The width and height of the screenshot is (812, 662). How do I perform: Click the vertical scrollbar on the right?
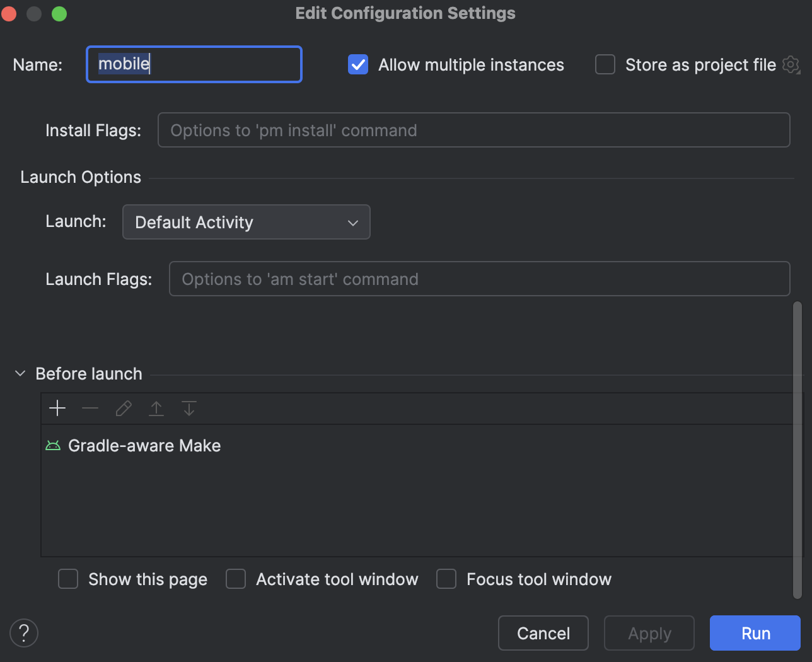(797, 450)
